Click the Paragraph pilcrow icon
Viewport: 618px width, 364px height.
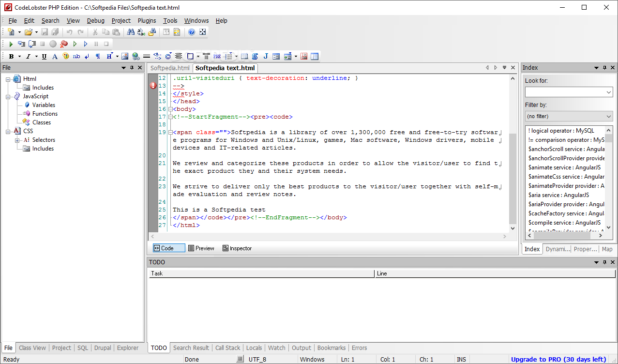coord(98,56)
